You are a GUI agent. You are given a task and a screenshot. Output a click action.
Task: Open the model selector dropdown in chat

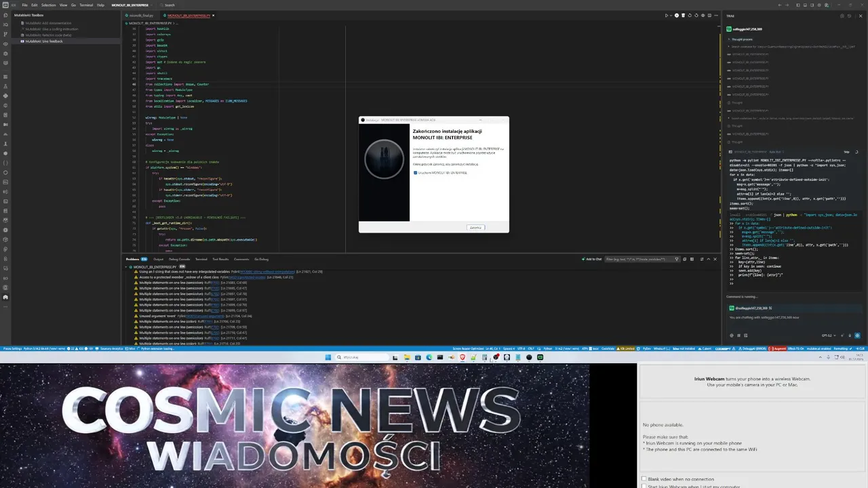828,335
